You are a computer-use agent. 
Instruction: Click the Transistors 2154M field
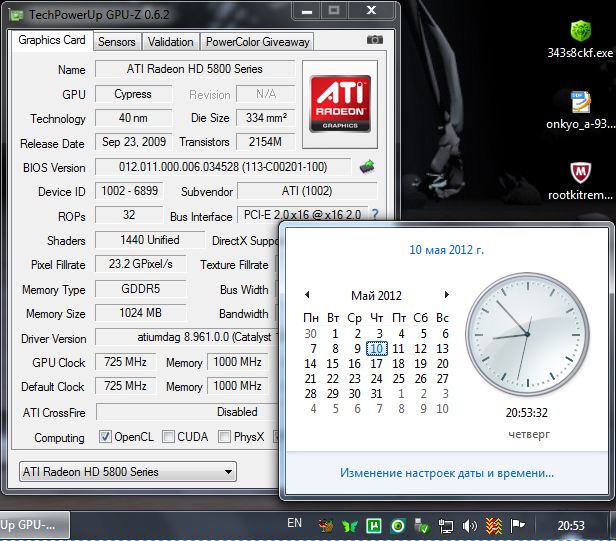[265, 142]
